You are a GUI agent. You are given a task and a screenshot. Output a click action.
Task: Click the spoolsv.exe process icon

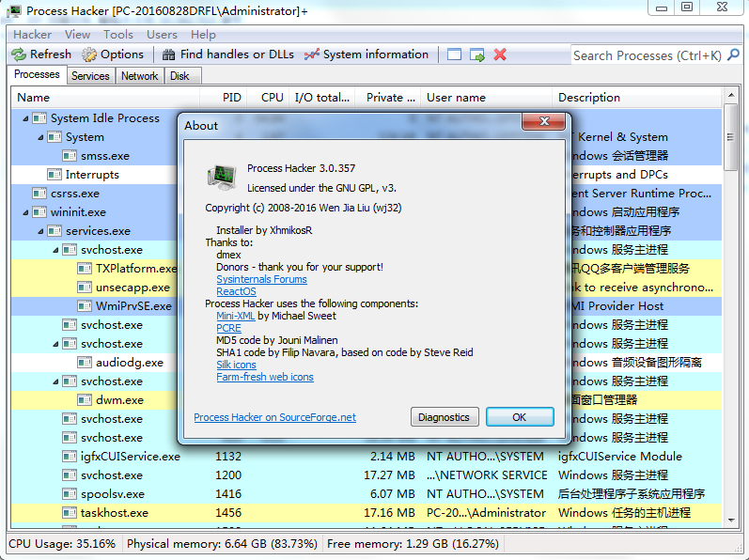pos(70,494)
